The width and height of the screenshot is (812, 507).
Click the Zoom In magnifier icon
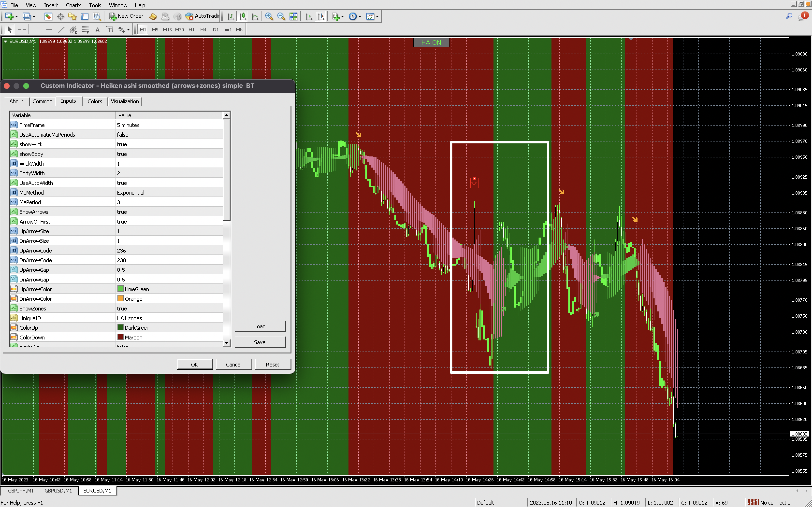(x=269, y=16)
